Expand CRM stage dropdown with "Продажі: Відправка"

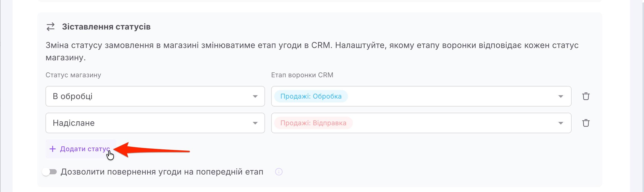(421, 123)
